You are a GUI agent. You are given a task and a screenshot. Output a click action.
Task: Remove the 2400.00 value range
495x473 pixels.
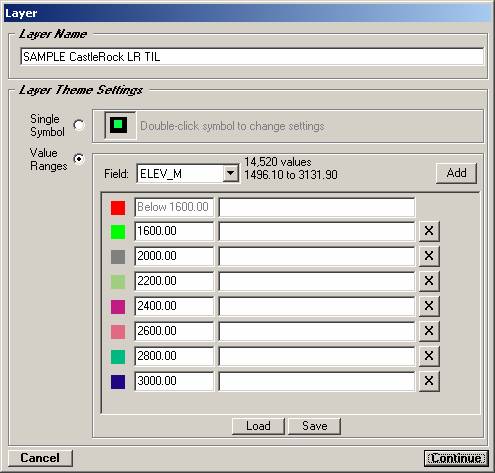coord(429,306)
